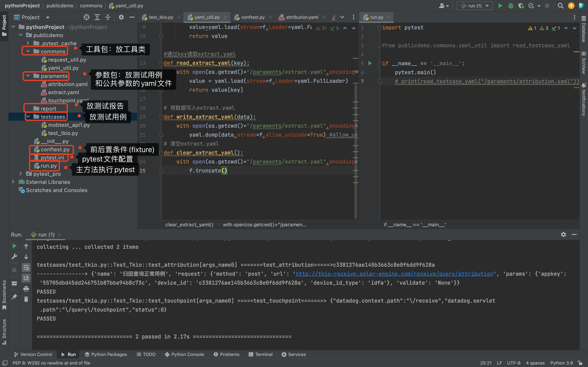The width and height of the screenshot is (588, 367).
Task: Open the Terminal tool window tab
Action: pyautogui.click(x=261, y=354)
